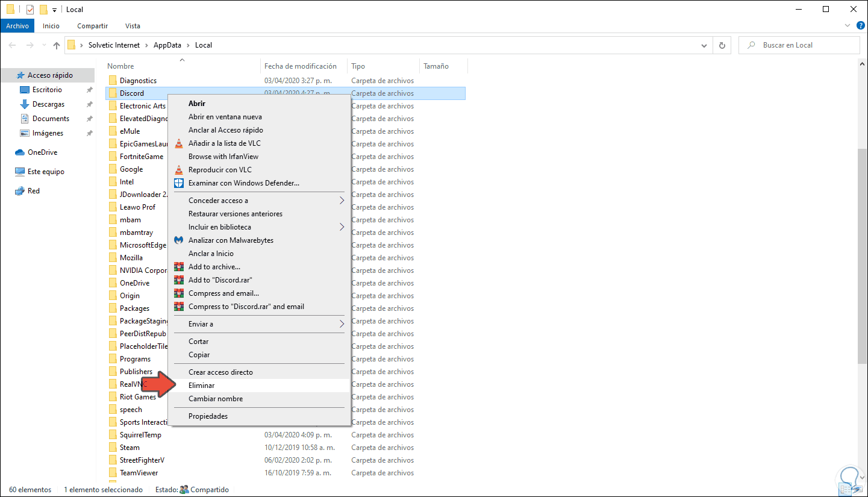
Task: Open the Archivo tab
Action: [17, 26]
